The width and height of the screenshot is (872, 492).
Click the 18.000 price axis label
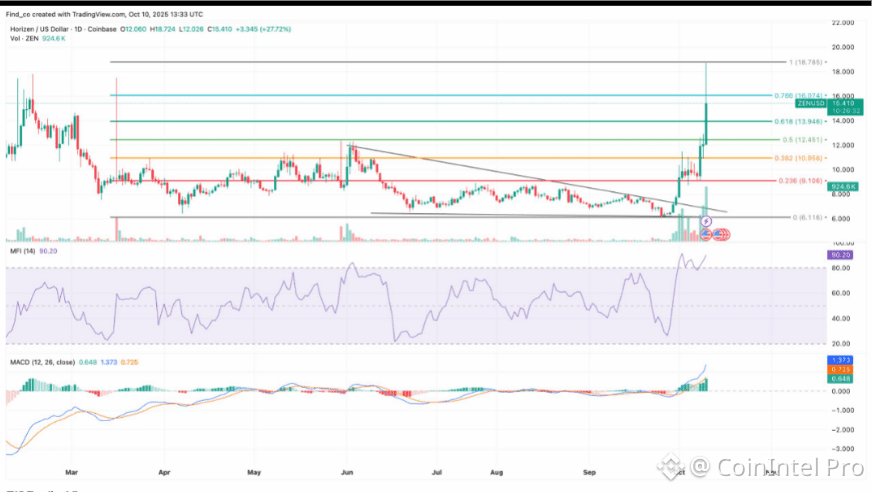(x=843, y=72)
